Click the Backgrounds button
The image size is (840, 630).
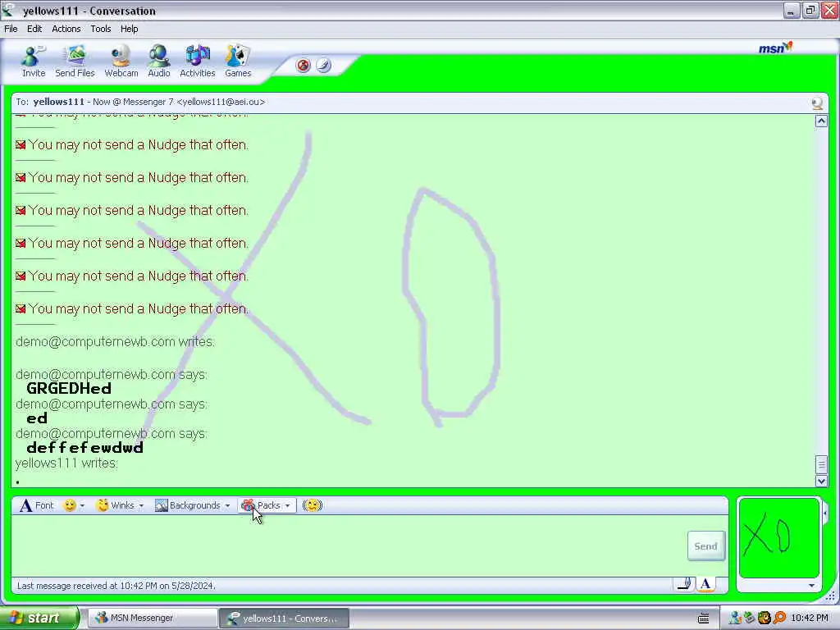tap(188, 505)
